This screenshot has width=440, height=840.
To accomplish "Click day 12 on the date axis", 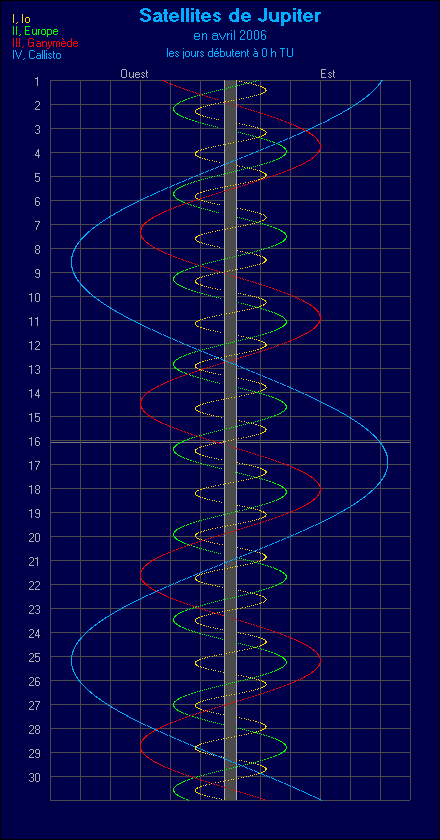I will tap(34, 345).
